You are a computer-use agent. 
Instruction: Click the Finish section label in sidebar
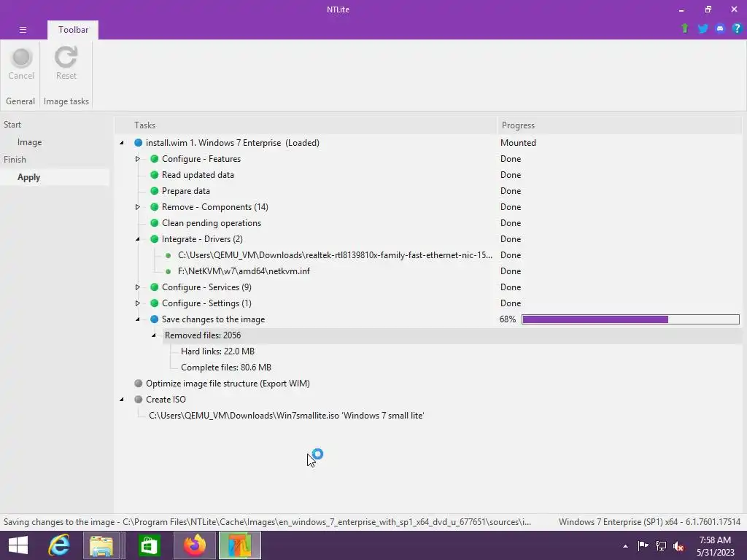[15, 160]
